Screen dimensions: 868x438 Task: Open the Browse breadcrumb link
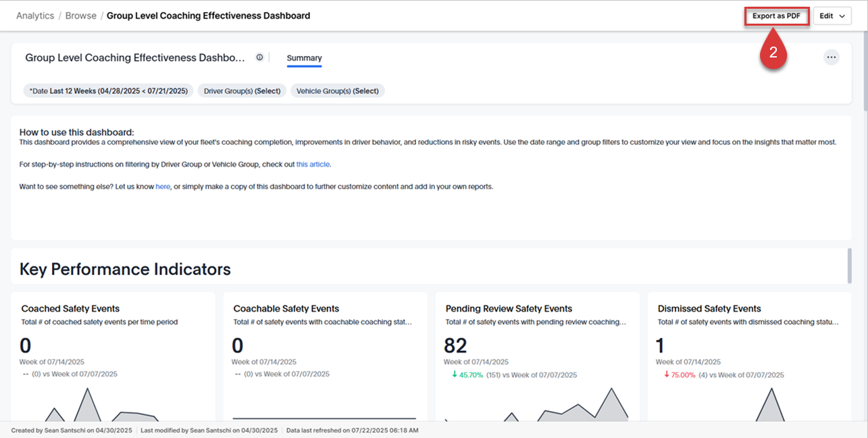tap(80, 15)
